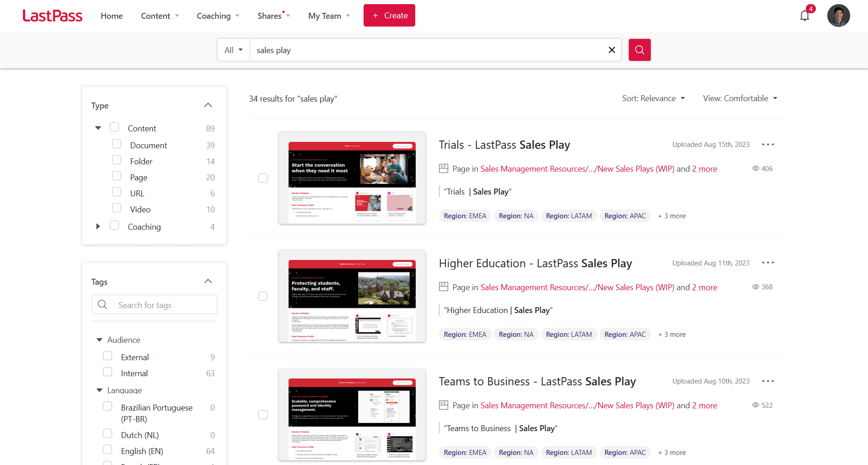
Task: Check the Internal audience checkbox
Action: click(107, 372)
